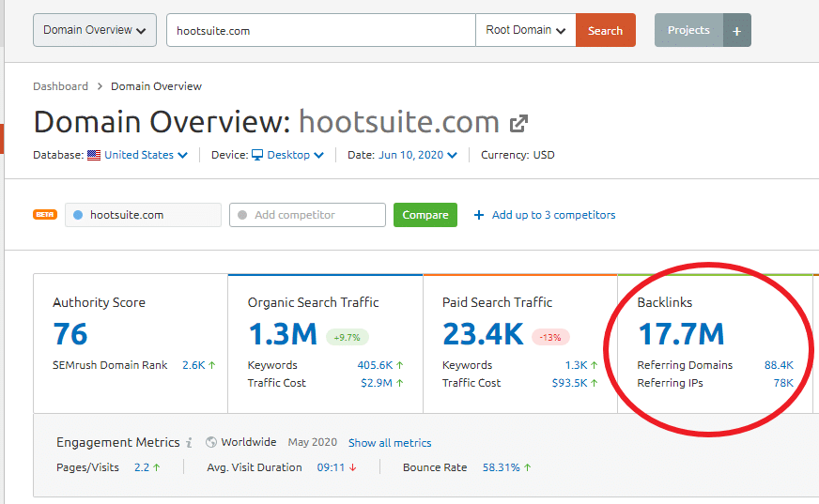
Task: Change the United States database dropdown
Action: [146, 155]
